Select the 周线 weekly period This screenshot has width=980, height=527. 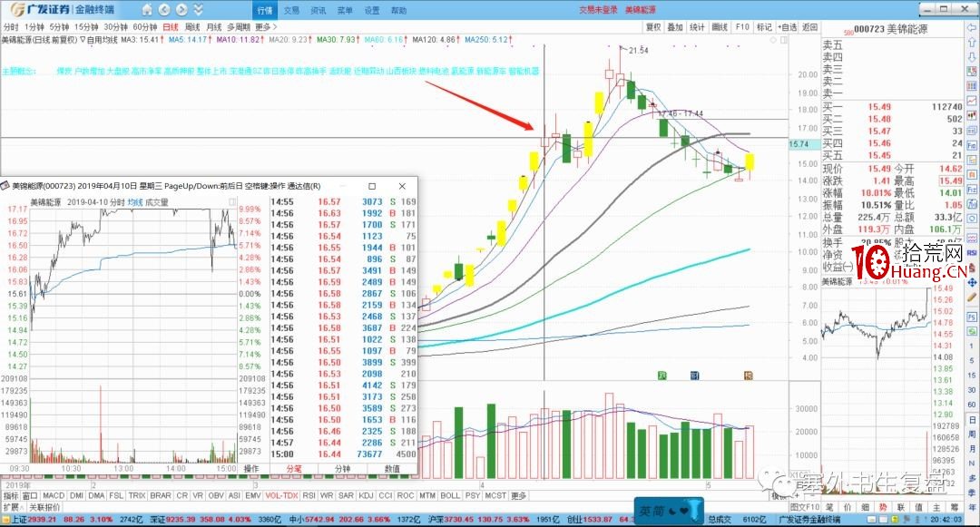tap(192, 27)
